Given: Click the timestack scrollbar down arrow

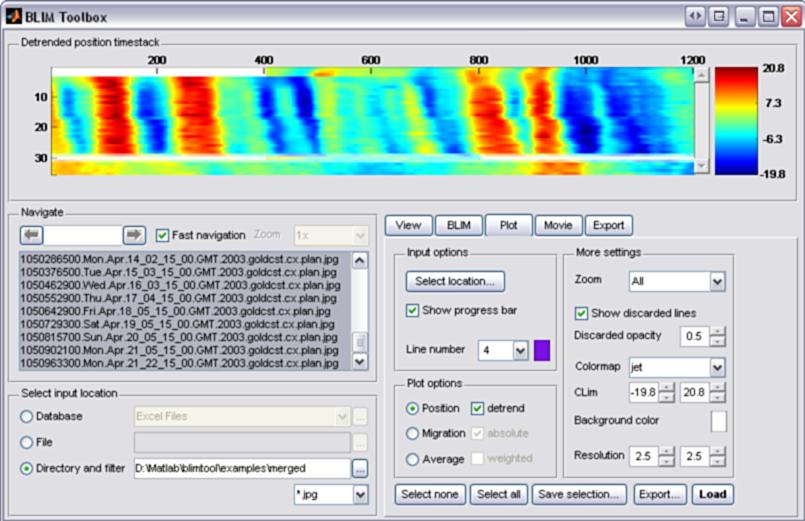Looking at the screenshot, I should coord(701,166).
